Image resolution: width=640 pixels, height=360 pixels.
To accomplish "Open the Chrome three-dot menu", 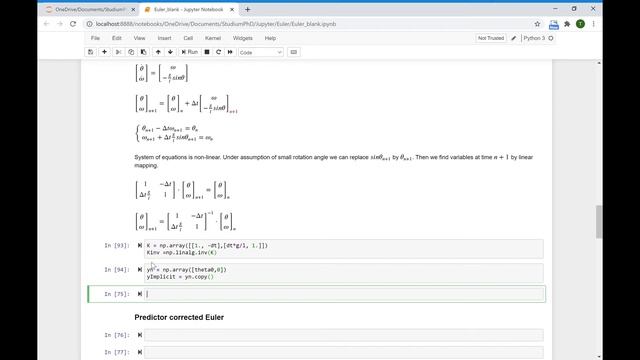I will 593,24.
